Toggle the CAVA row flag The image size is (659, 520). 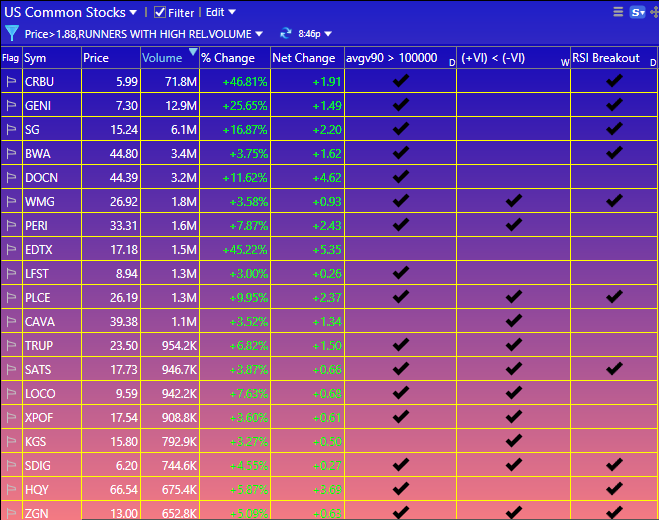pos(11,321)
